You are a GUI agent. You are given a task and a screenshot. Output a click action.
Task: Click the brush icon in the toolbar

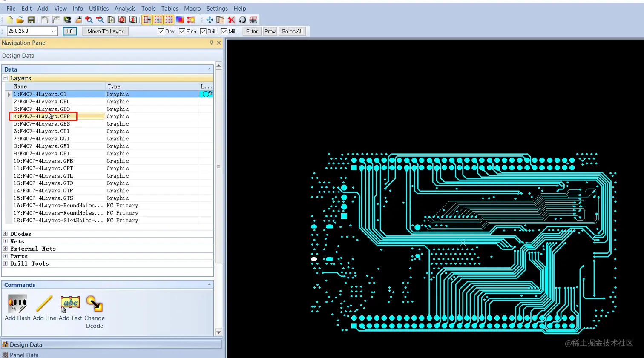78,20
